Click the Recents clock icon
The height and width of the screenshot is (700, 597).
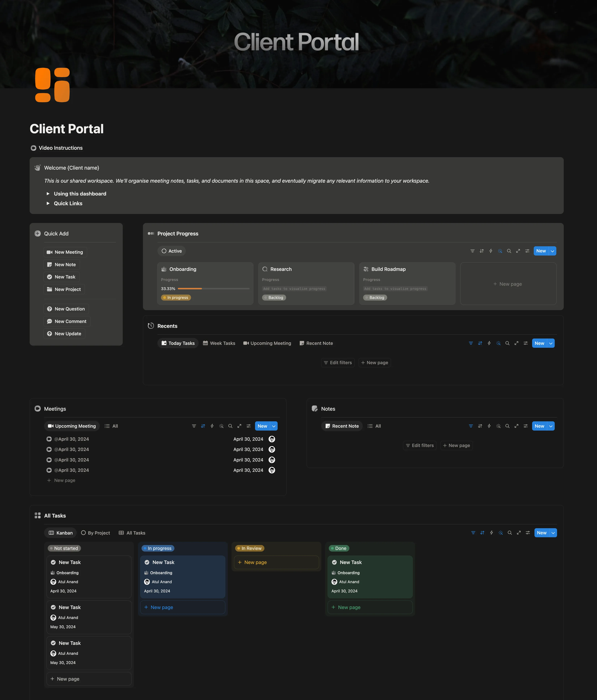(x=151, y=326)
